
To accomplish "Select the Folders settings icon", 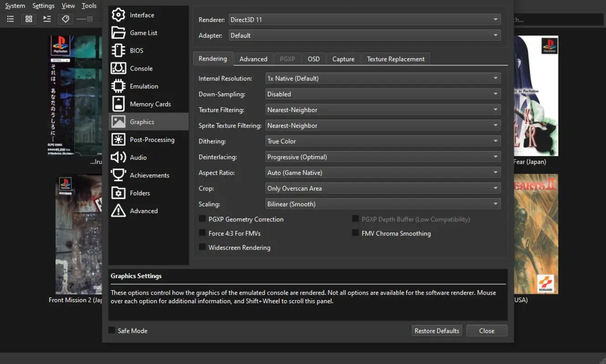I will (139, 192).
